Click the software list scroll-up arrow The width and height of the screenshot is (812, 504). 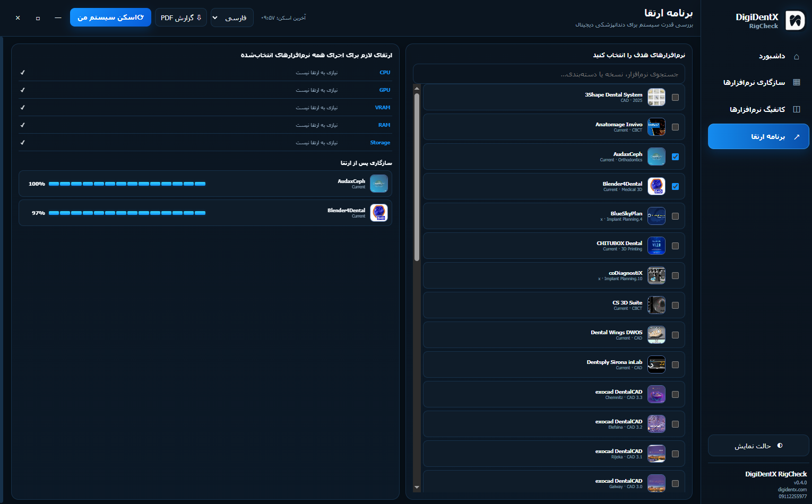417,88
